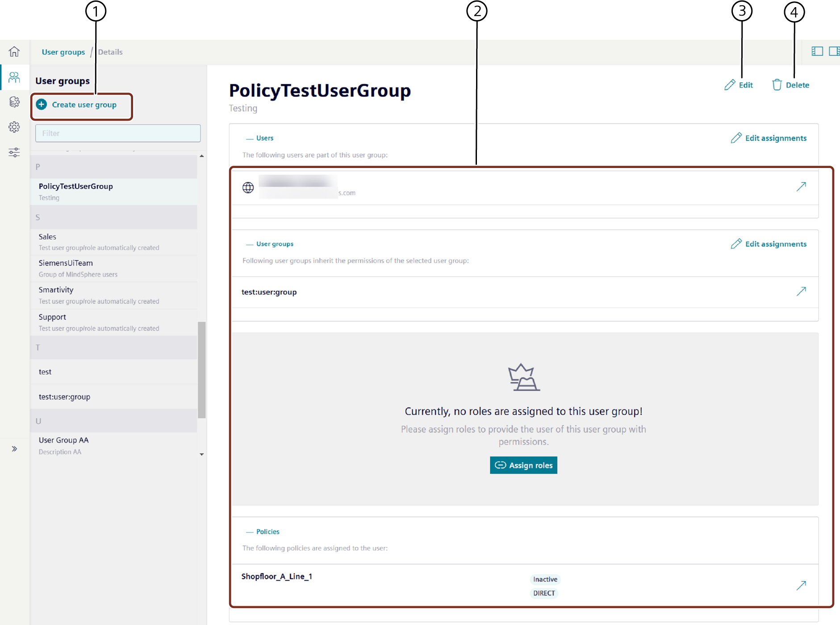Select the SiemensUiTeam user group
840x625 pixels.
click(x=113, y=268)
